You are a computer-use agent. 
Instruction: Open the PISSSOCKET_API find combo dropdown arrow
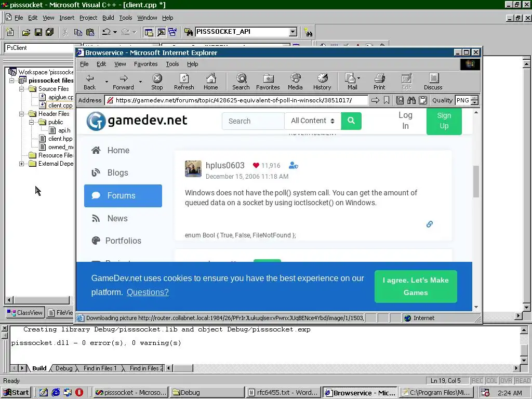(x=293, y=32)
